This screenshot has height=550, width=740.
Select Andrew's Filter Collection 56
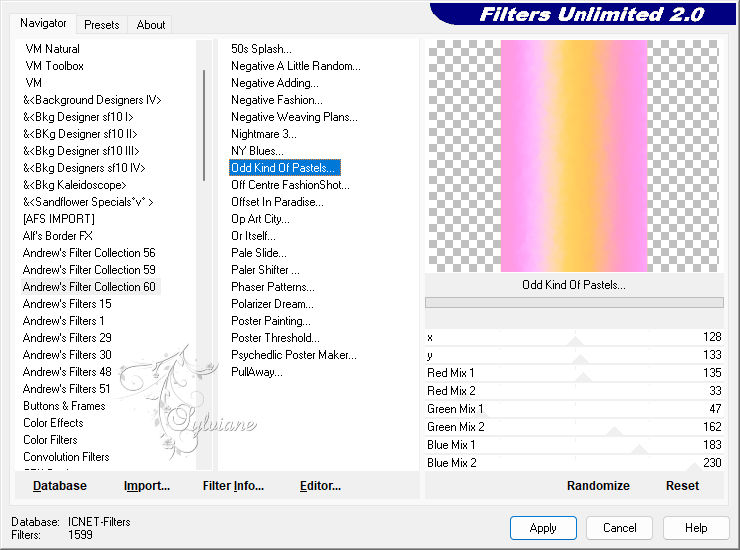[89, 253]
